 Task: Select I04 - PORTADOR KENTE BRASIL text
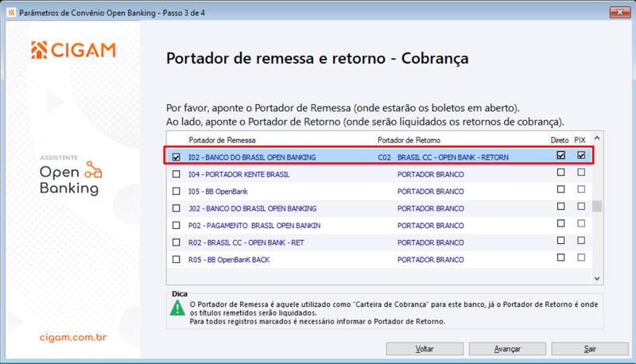tap(239, 174)
